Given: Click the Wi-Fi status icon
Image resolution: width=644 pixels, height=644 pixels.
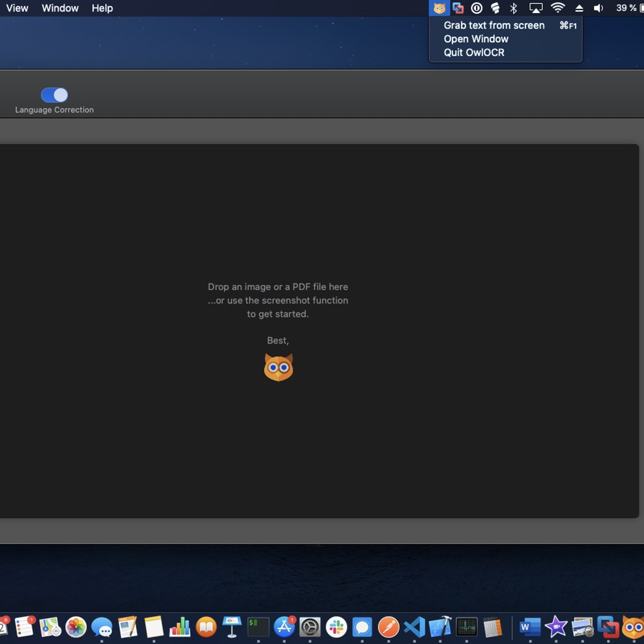Looking at the screenshot, I should tap(557, 8).
